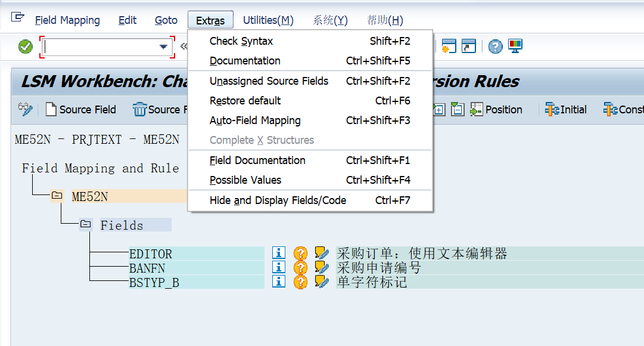Open the Field Mapping menu
Screen dimensions: 644x346
(x=67, y=20)
